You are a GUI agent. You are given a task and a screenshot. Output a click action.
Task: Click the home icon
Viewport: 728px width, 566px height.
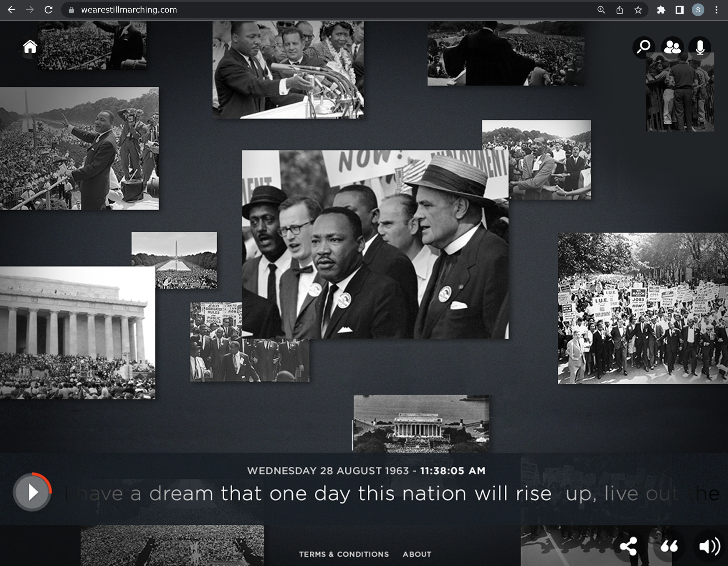30,47
